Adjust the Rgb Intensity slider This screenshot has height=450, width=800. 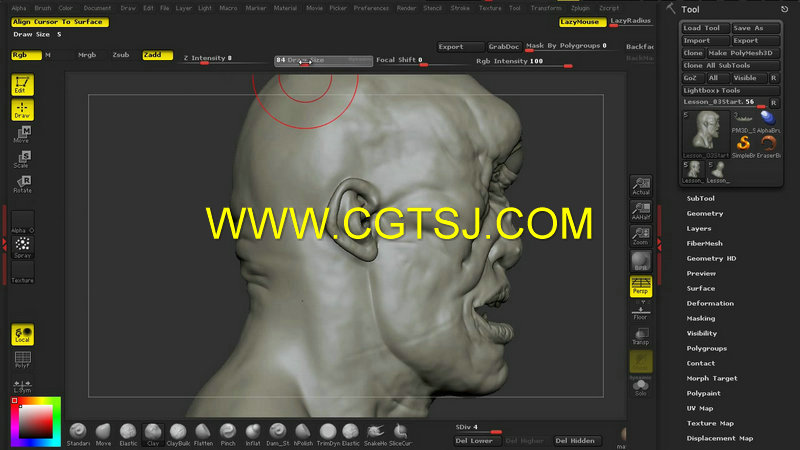pos(524,62)
